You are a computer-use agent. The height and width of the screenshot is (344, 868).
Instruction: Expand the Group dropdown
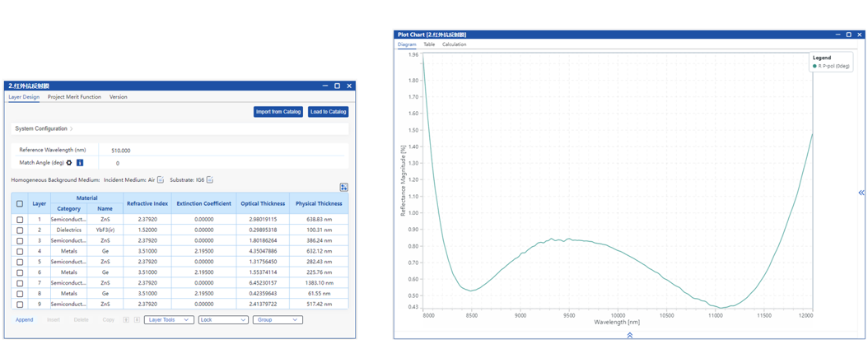[x=278, y=320]
